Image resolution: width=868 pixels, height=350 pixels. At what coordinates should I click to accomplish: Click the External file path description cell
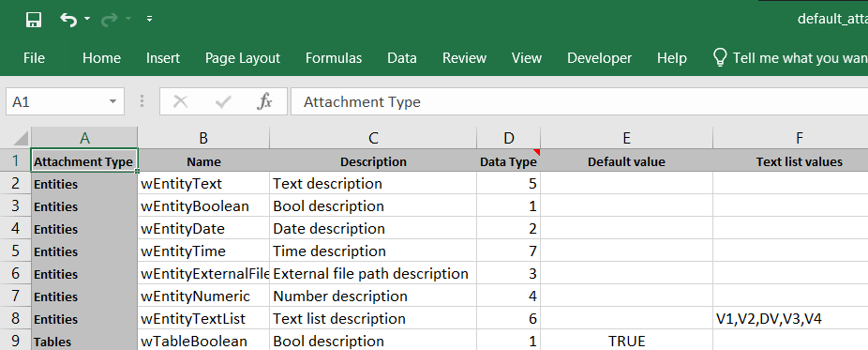click(373, 274)
